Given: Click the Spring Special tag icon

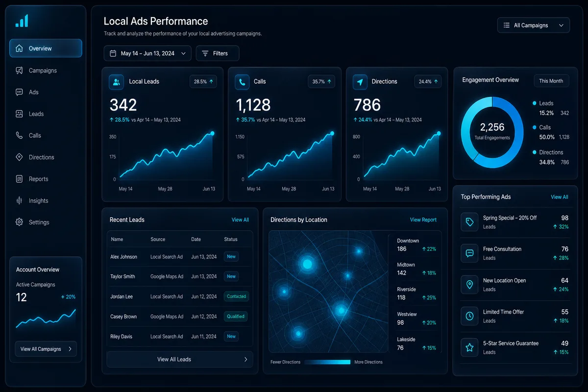Looking at the screenshot, I should (x=469, y=222).
